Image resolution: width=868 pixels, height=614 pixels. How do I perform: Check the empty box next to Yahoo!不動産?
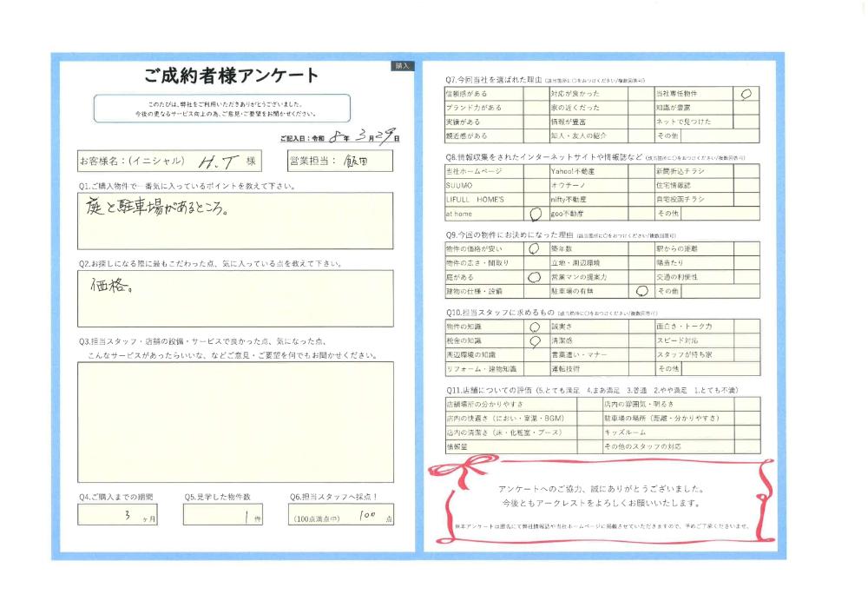pos(641,172)
